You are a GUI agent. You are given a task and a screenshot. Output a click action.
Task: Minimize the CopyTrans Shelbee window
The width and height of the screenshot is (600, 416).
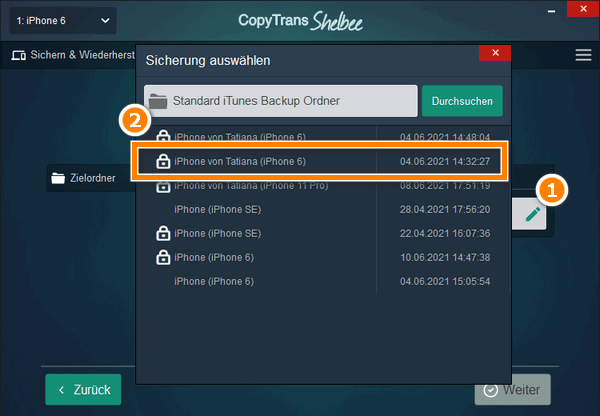coord(551,11)
